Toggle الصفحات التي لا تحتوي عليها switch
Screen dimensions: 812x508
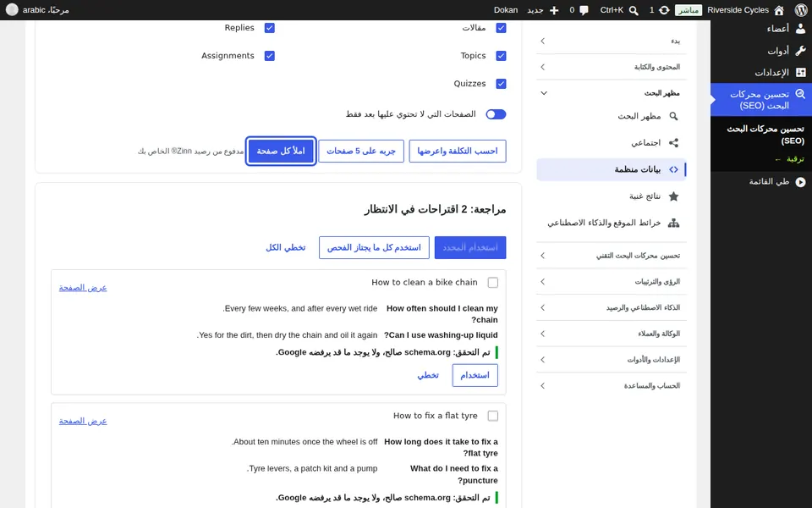click(496, 114)
